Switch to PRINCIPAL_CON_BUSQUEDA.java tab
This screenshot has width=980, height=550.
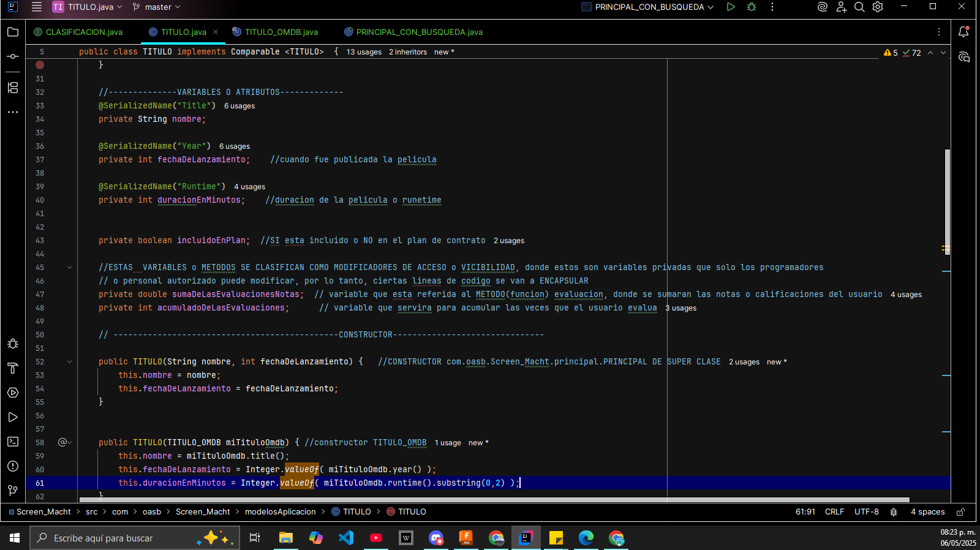(413, 32)
